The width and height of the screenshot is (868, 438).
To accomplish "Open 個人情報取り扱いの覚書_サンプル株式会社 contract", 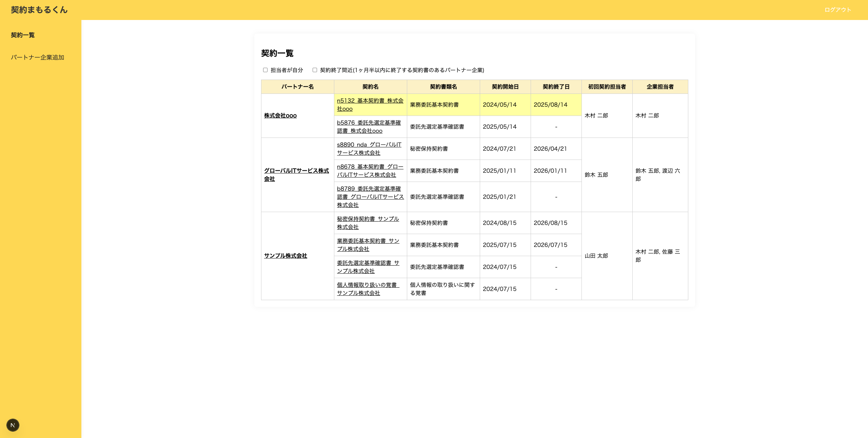I will (368, 289).
